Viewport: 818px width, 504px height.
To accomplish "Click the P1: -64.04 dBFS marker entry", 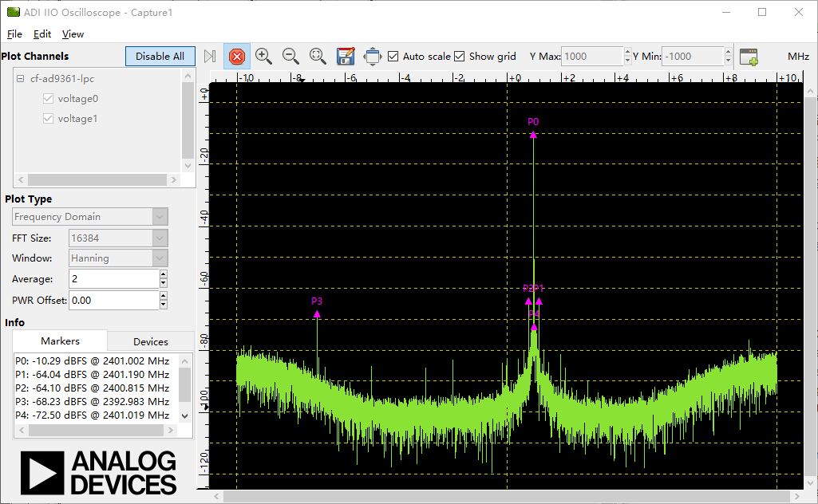I will tap(93, 374).
